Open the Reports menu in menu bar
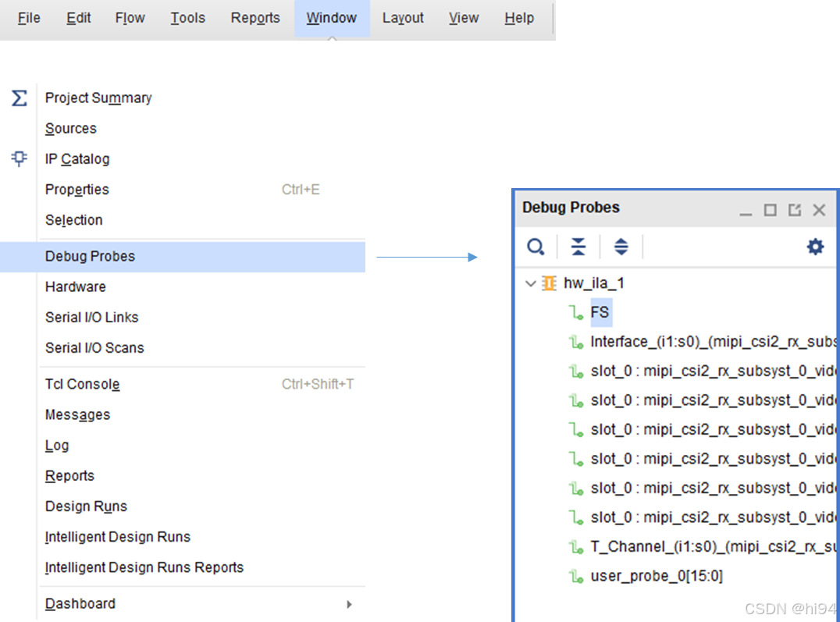The height and width of the screenshot is (622, 840). (x=255, y=18)
